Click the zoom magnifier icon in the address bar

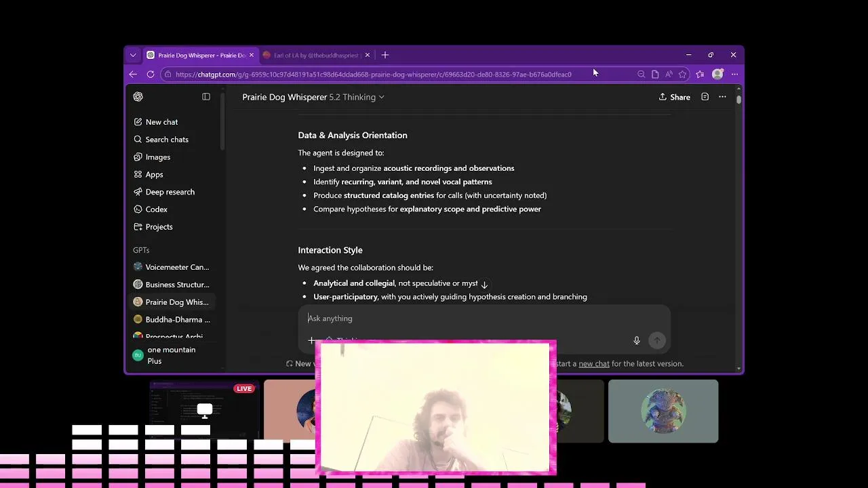pos(641,74)
